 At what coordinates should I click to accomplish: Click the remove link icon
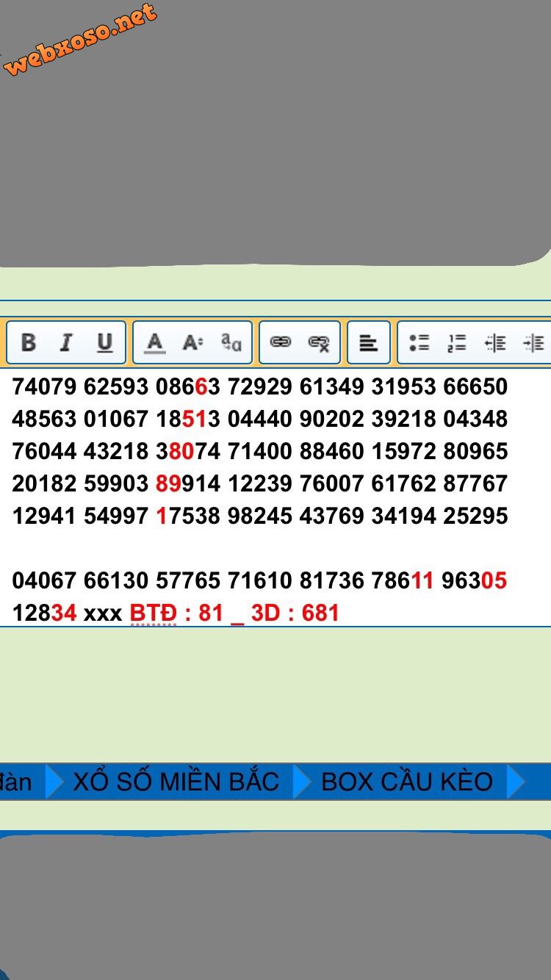point(319,342)
